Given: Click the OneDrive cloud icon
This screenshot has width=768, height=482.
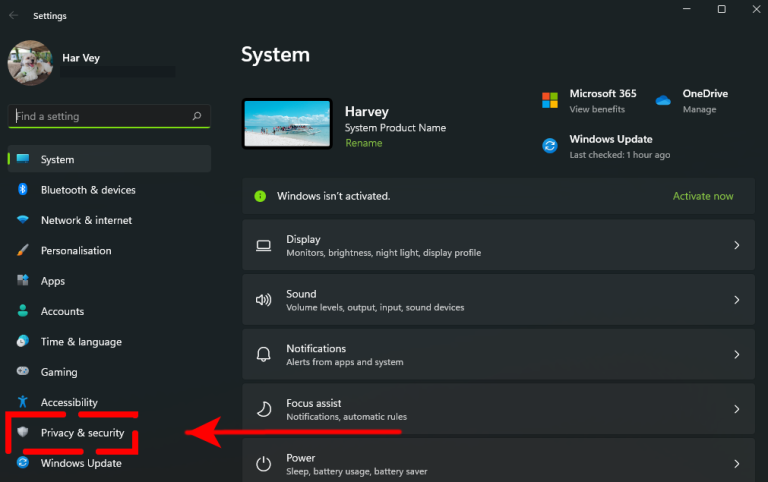Looking at the screenshot, I should 663,100.
